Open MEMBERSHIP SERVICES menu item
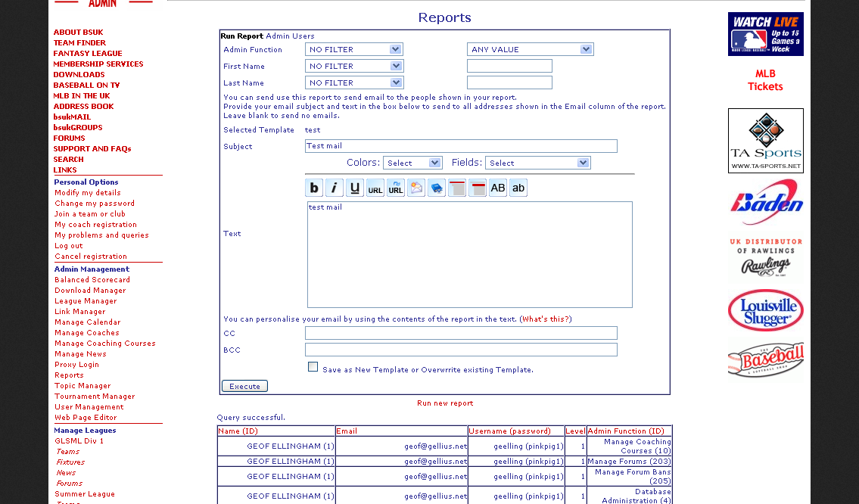The height and width of the screenshot is (504, 859). [x=98, y=64]
